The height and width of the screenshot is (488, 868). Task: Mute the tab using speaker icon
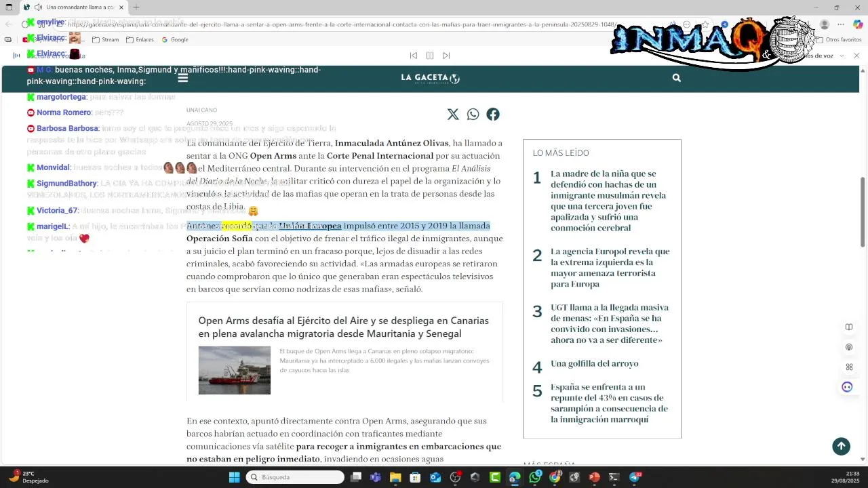coord(39,7)
